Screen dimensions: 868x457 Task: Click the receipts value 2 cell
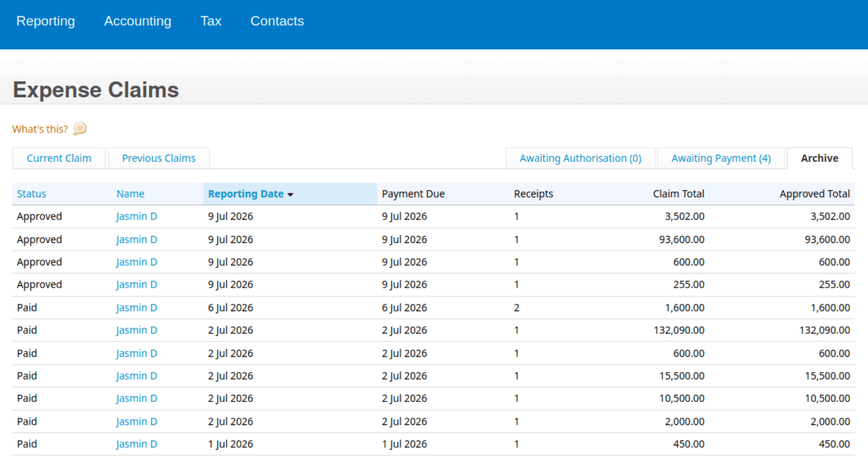click(x=516, y=308)
